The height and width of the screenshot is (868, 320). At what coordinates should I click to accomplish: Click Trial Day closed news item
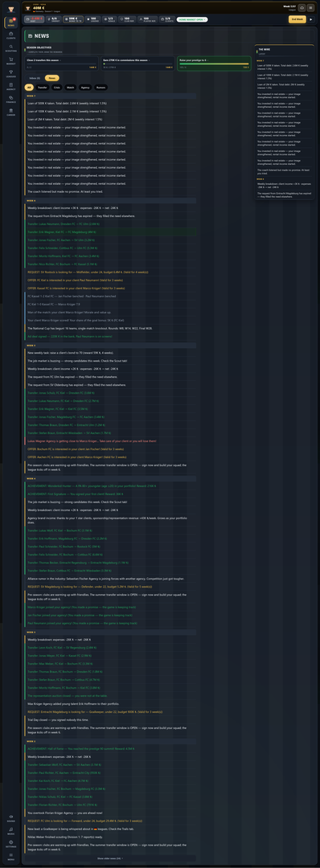point(111,719)
